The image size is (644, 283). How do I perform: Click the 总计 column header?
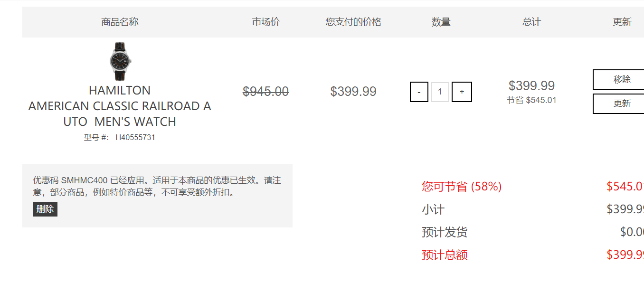[x=531, y=22]
